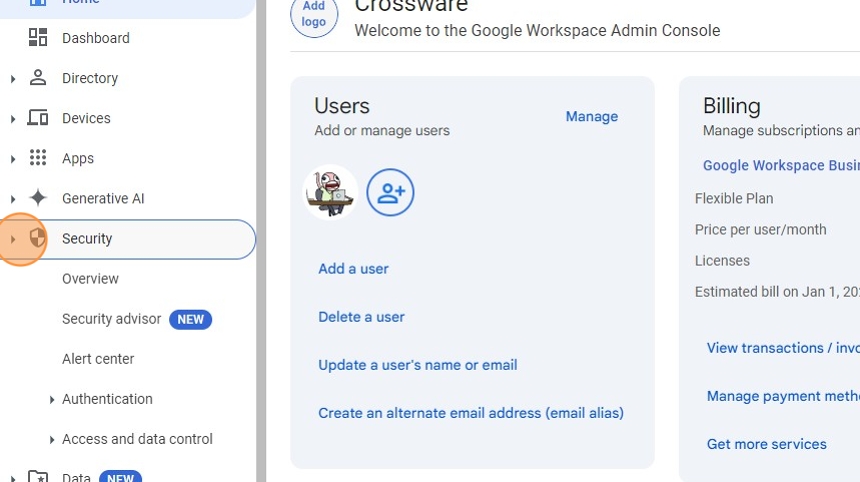
Task: Click Manage payment methods link
Action: point(783,396)
